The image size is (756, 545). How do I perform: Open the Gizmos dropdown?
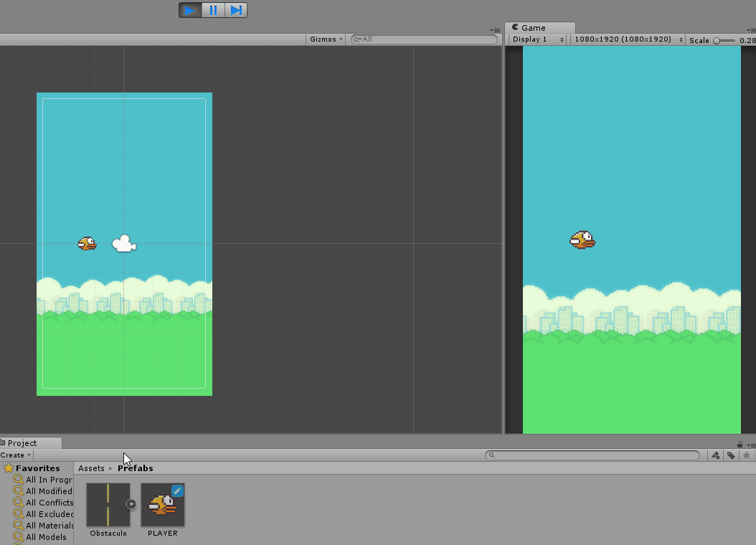(326, 39)
